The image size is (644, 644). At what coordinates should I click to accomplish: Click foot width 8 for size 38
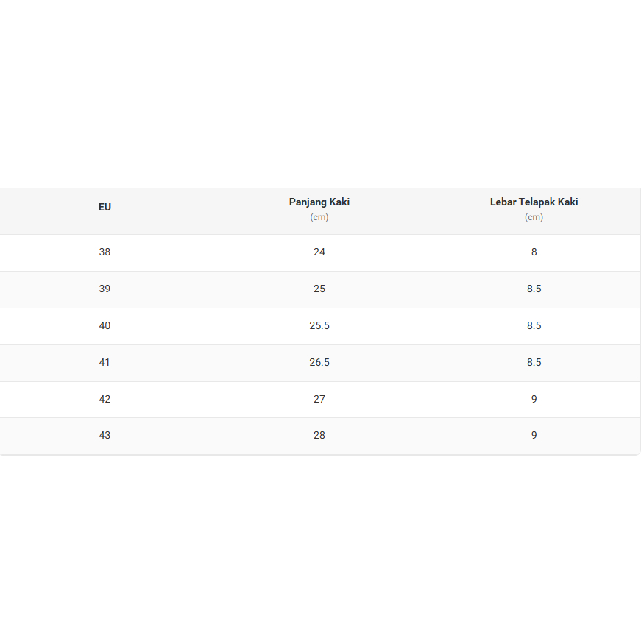(534, 252)
